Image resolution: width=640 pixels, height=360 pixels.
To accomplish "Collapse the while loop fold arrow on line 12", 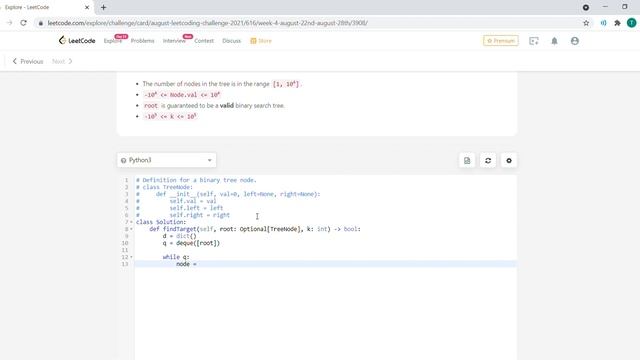I will click(131, 257).
